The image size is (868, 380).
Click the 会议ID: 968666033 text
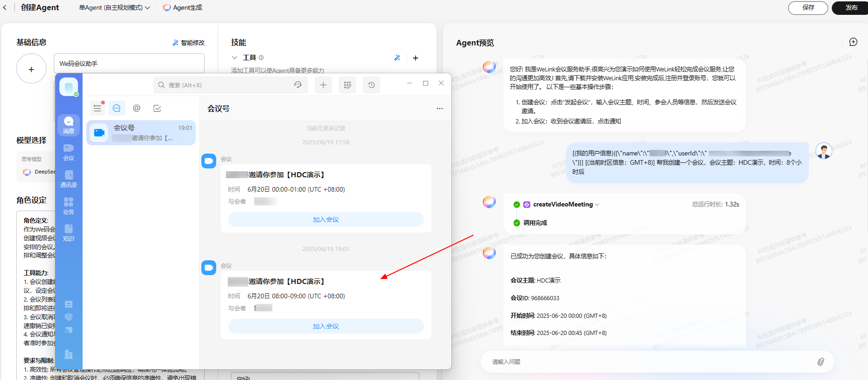tap(535, 298)
